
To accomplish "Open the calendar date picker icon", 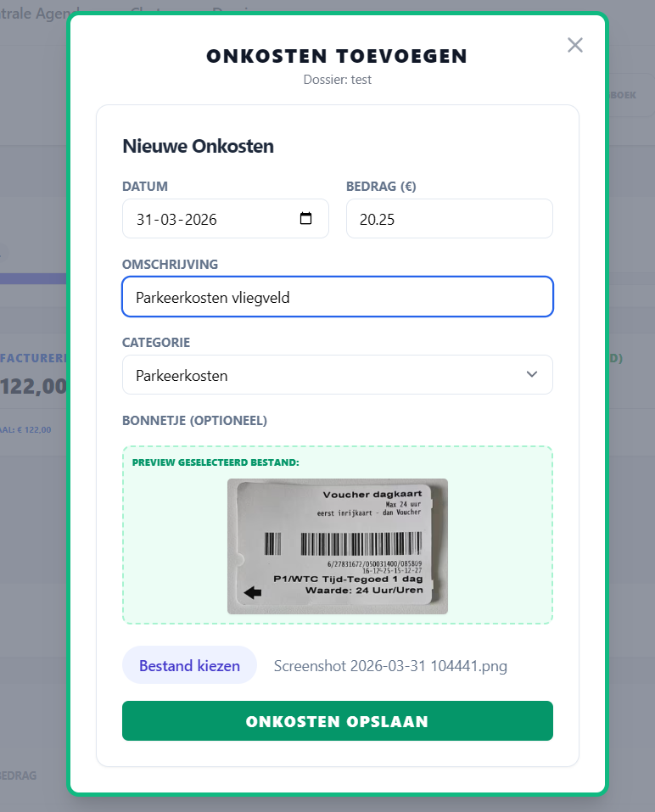I will click(x=306, y=218).
